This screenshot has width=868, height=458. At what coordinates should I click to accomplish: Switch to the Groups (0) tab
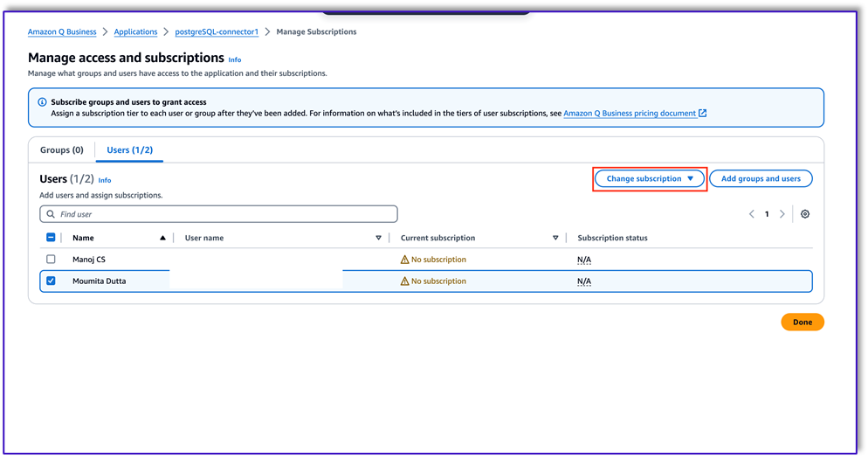click(x=61, y=150)
